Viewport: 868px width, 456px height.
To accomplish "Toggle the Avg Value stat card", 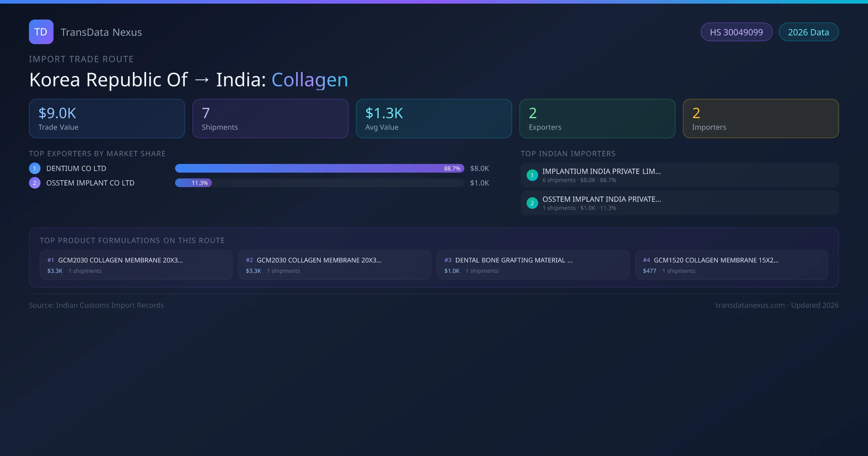I will click(434, 118).
